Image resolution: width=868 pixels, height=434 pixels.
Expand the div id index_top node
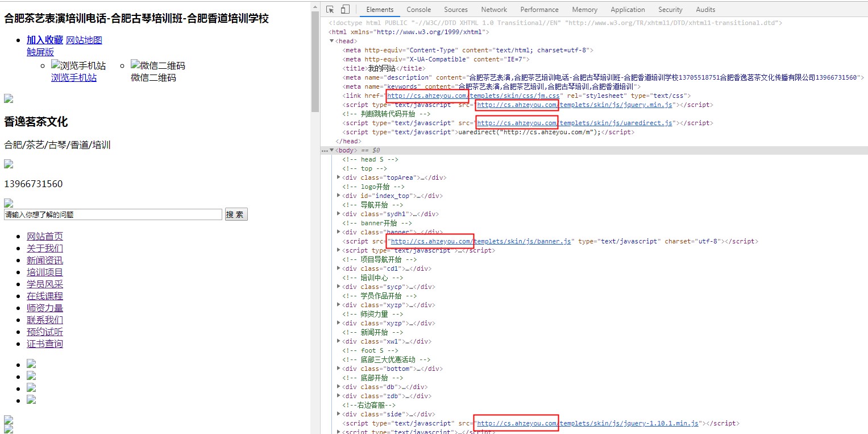[339, 196]
